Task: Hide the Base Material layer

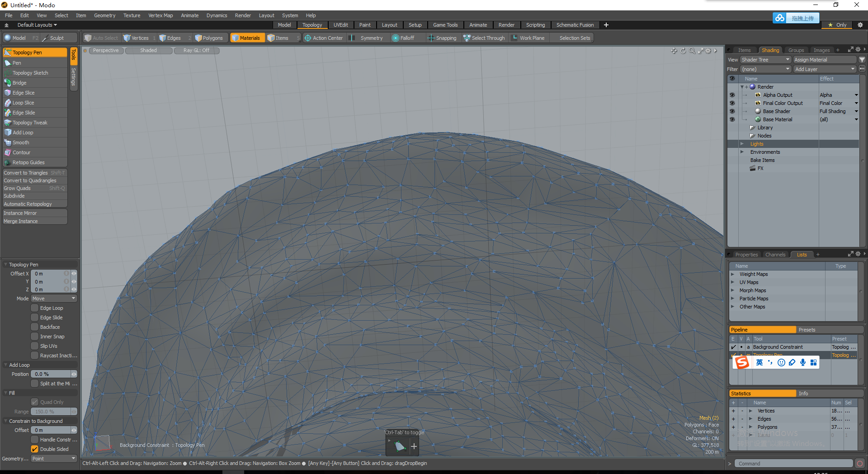Action: (x=732, y=119)
